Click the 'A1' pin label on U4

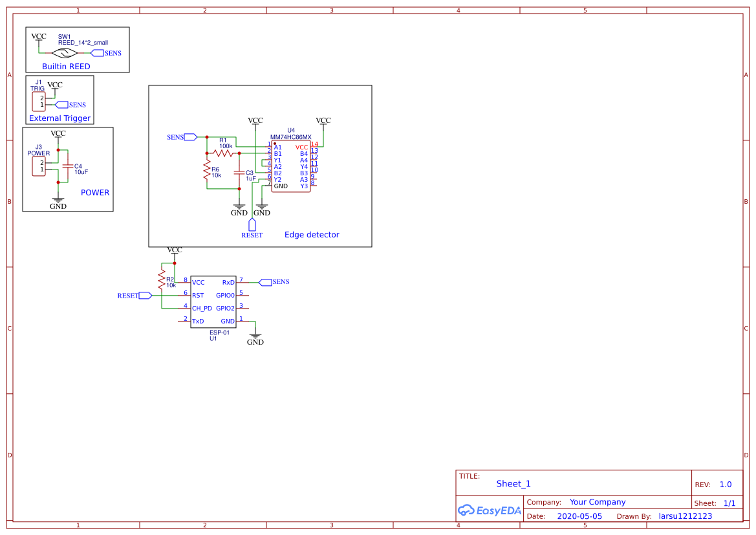pyautogui.click(x=277, y=147)
